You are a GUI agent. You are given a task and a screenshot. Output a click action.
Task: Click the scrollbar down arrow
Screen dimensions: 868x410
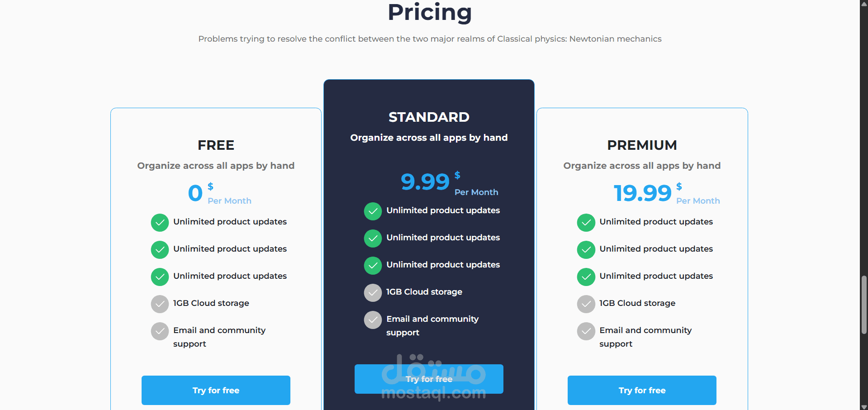coord(864,407)
